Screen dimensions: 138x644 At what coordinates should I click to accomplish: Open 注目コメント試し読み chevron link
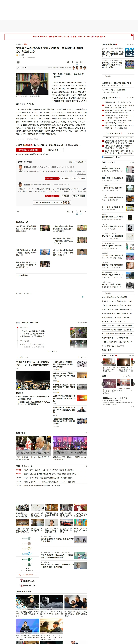(77, 162)
